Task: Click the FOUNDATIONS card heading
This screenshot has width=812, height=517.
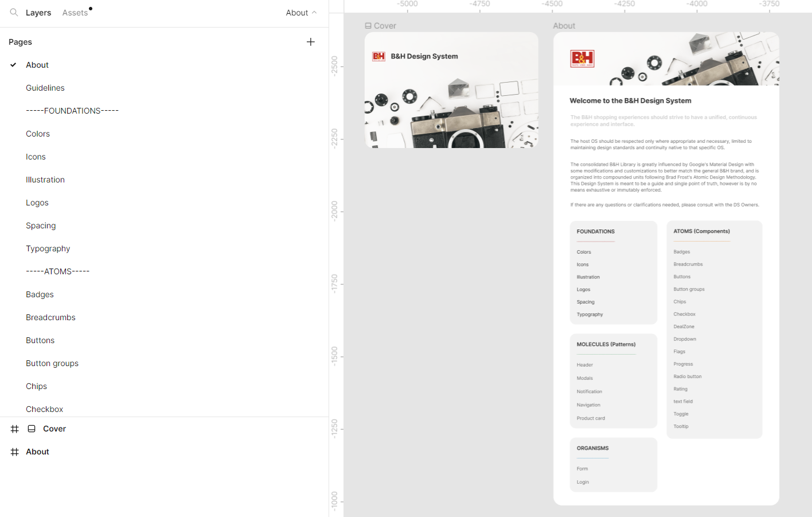Action: pos(595,231)
